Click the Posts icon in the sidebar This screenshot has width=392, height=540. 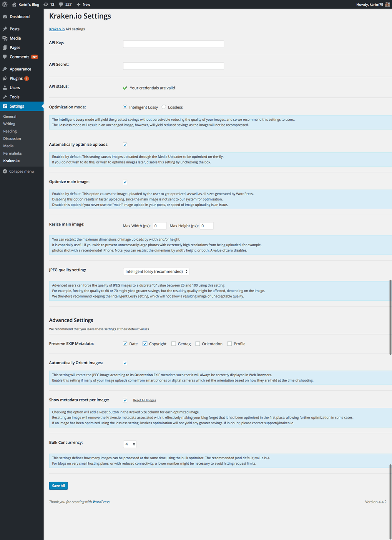(x=5, y=29)
